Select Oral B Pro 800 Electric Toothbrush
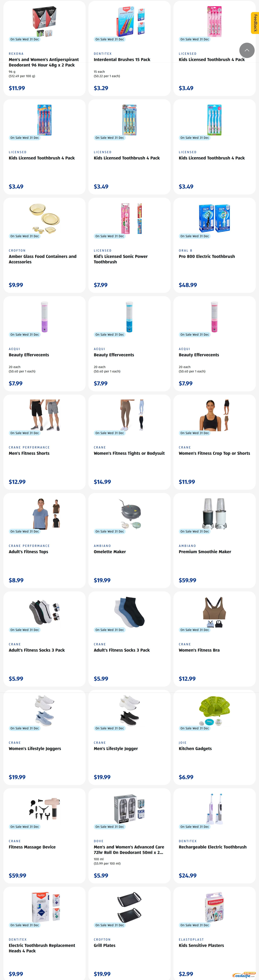The width and height of the screenshot is (259, 980). coord(207,256)
